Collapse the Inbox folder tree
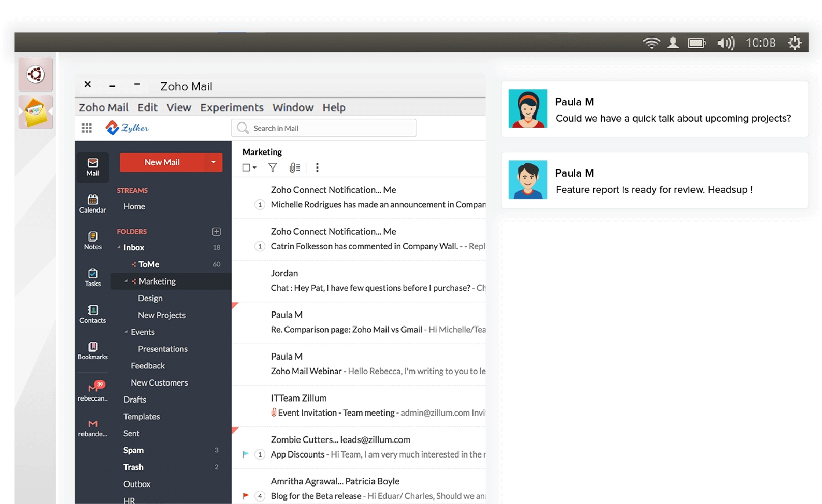The height and width of the screenshot is (504, 822). 119,247
